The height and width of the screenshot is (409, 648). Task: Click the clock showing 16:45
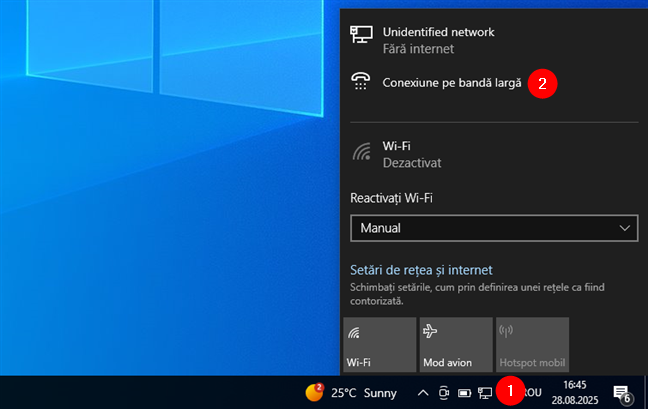575,392
